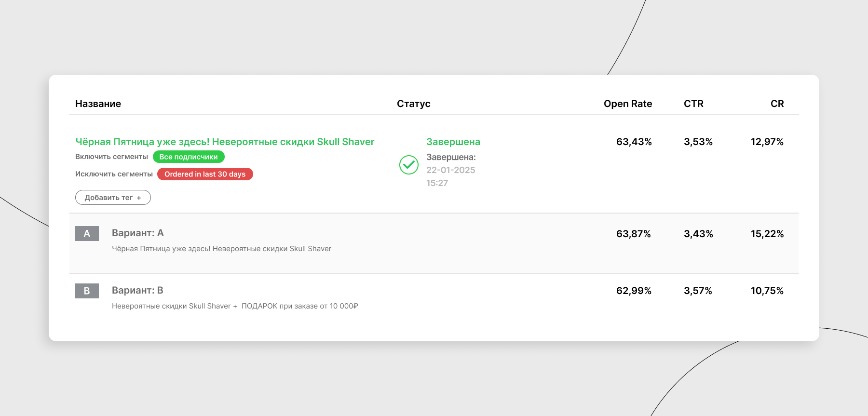Sort by the Статус column header
This screenshot has width=868, height=416.
[413, 104]
